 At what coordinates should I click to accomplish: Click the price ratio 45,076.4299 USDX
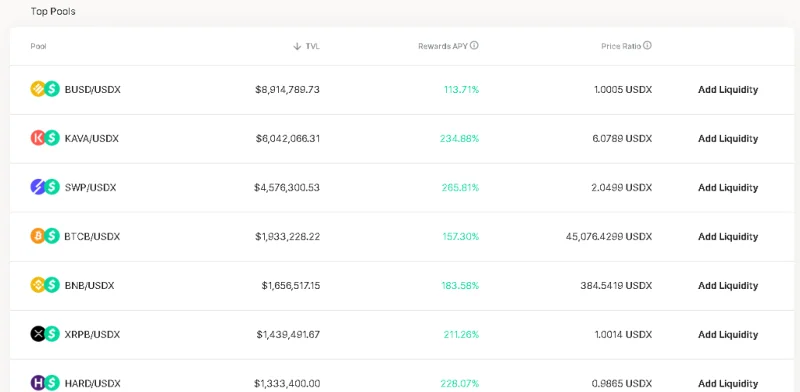tap(609, 236)
